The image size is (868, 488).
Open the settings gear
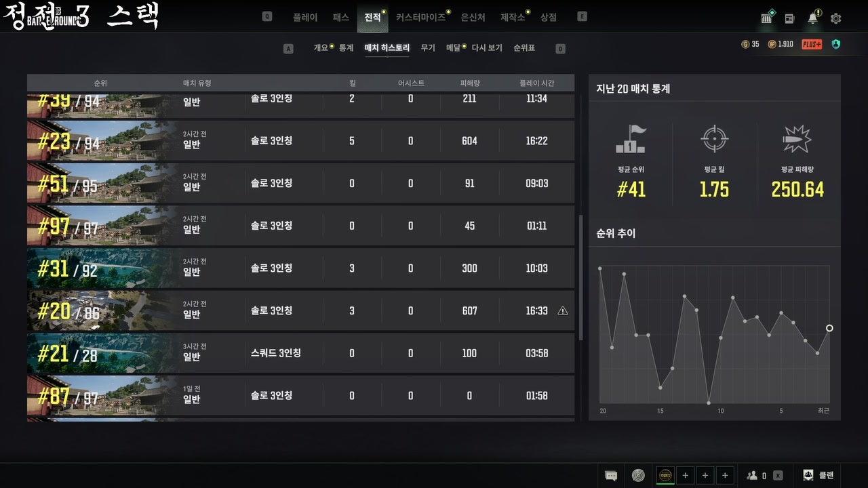(836, 18)
